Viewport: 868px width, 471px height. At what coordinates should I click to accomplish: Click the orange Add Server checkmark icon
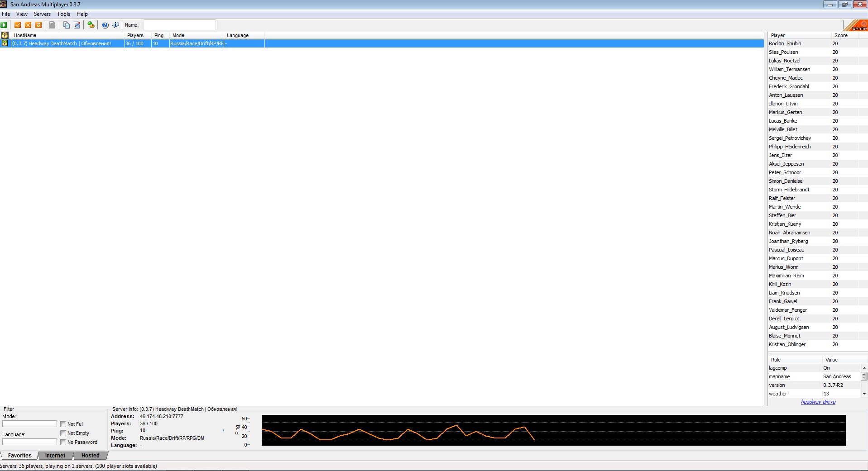[x=18, y=25]
